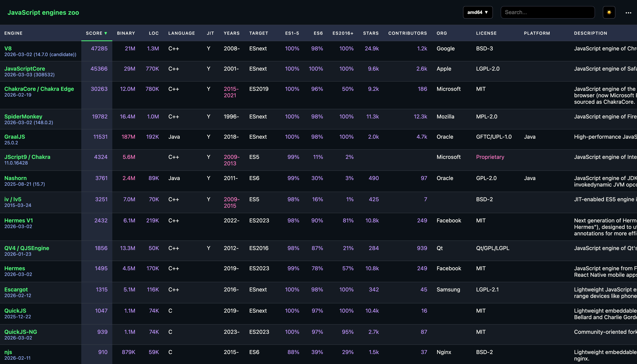Open the JavaScriptCore engine link
This screenshot has width=637, height=364.
tap(25, 69)
